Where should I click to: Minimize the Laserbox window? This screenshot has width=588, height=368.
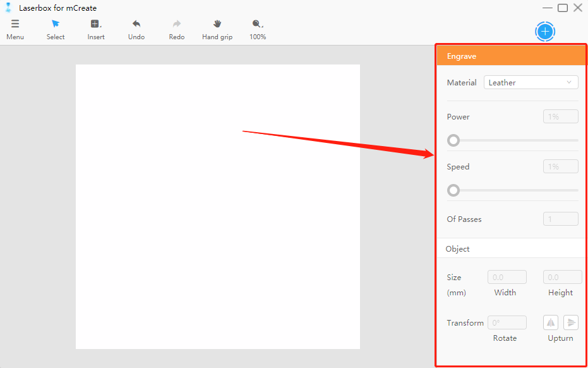[548, 8]
